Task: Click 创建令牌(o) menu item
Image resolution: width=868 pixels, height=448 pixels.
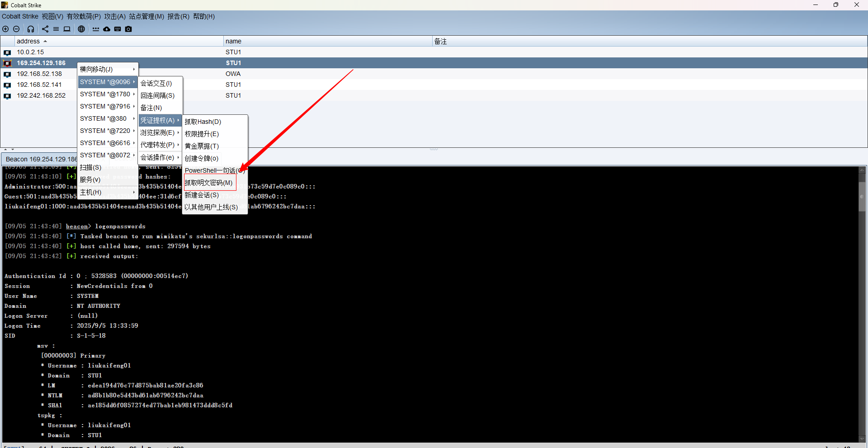Action: pyautogui.click(x=215, y=158)
